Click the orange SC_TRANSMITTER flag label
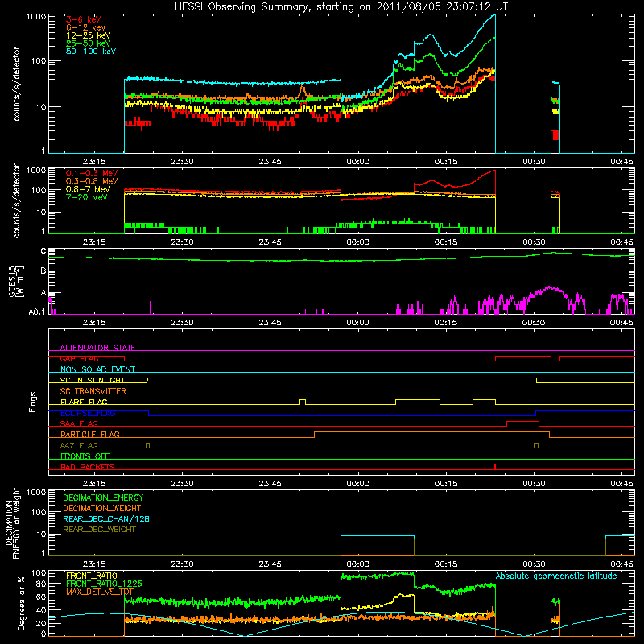This screenshot has height=644, width=644. 93,391
